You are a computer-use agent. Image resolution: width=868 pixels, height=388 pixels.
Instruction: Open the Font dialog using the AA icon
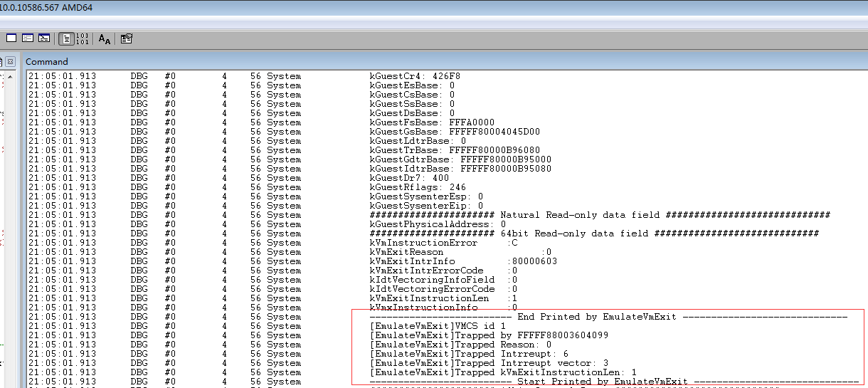pos(105,38)
